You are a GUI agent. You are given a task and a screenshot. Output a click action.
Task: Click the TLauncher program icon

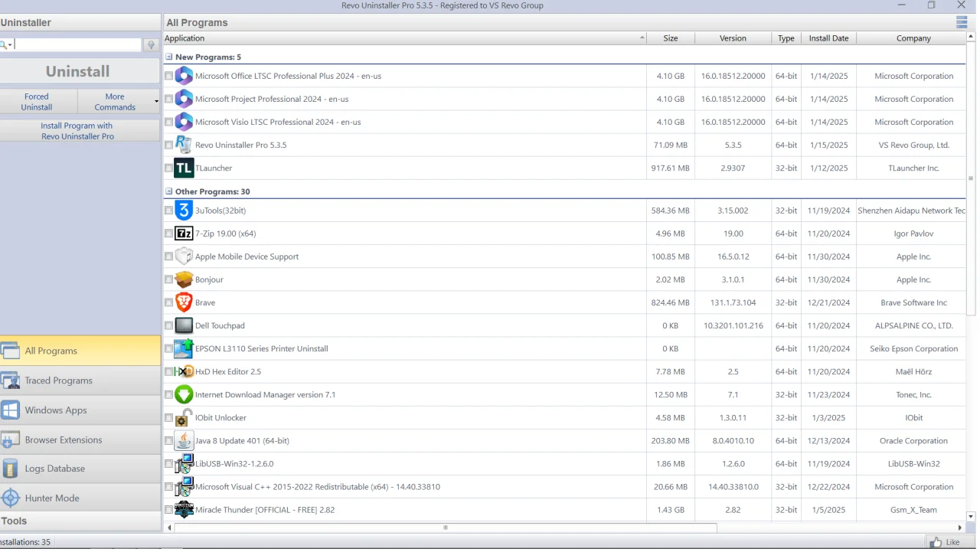(x=184, y=168)
